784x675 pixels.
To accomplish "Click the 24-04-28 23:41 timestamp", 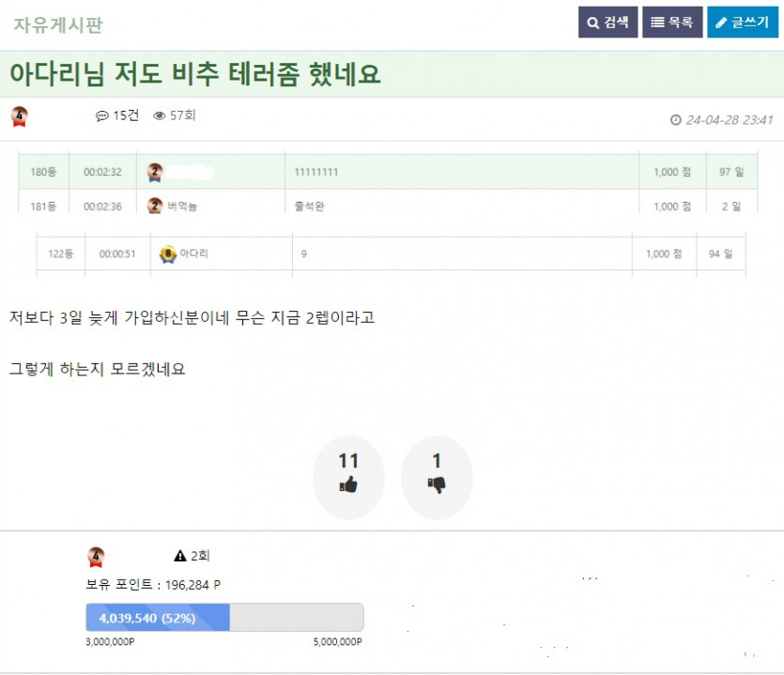I will [730, 120].
